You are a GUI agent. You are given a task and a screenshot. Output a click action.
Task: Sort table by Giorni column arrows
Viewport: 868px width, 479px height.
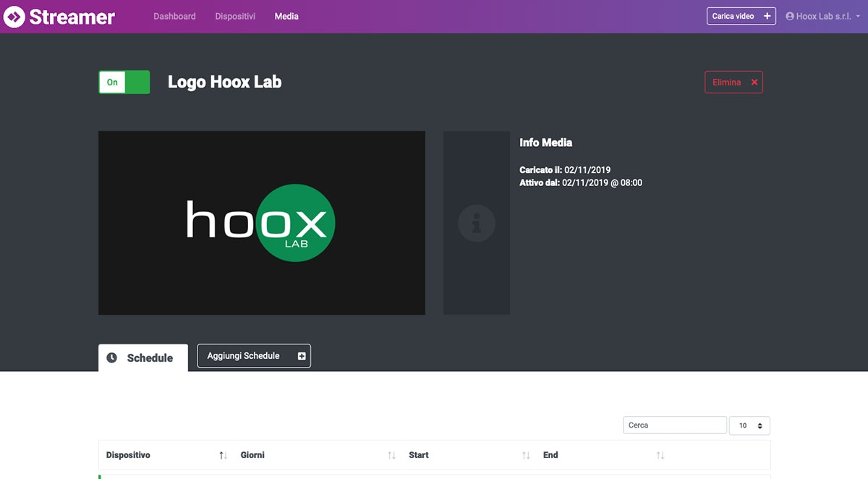[x=391, y=455]
